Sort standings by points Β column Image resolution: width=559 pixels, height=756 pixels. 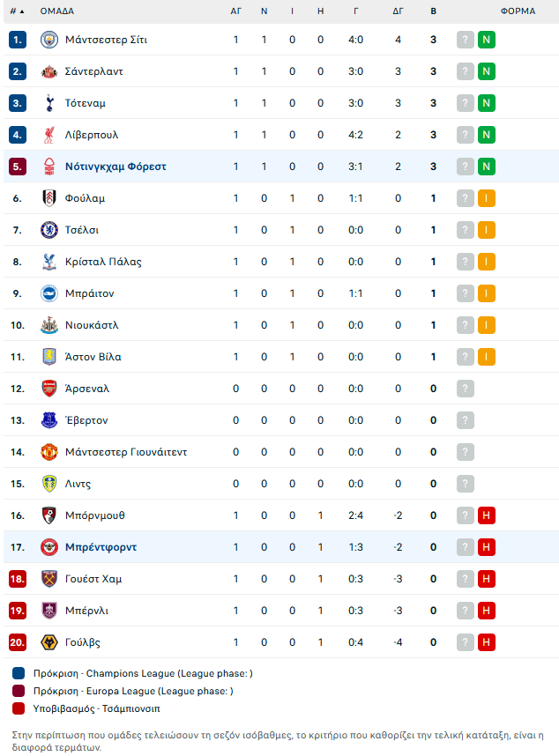pos(433,11)
